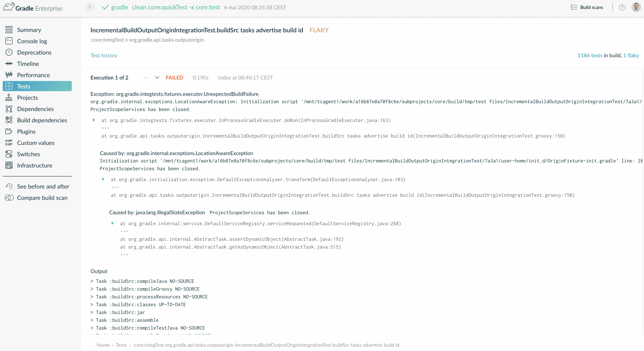The width and height of the screenshot is (644, 351).
Task: Click the green build success checkmark
Action: [105, 7]
